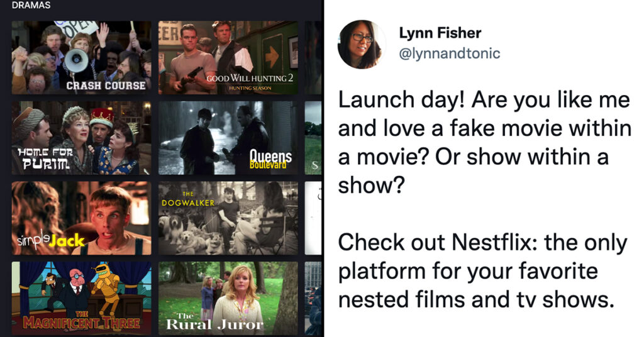The image size is (644, 337).
Task: Select the Home for Purim thumbnail
Action: click(x=81, y=138)
